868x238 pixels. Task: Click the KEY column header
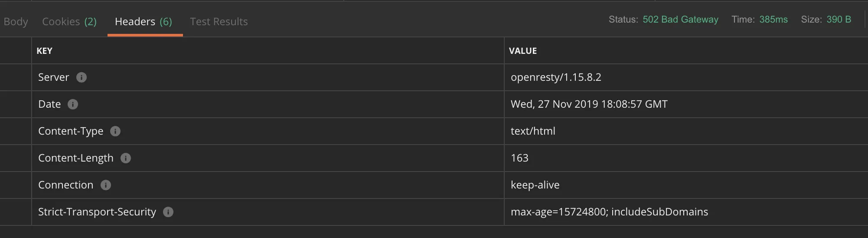point(45,51)
